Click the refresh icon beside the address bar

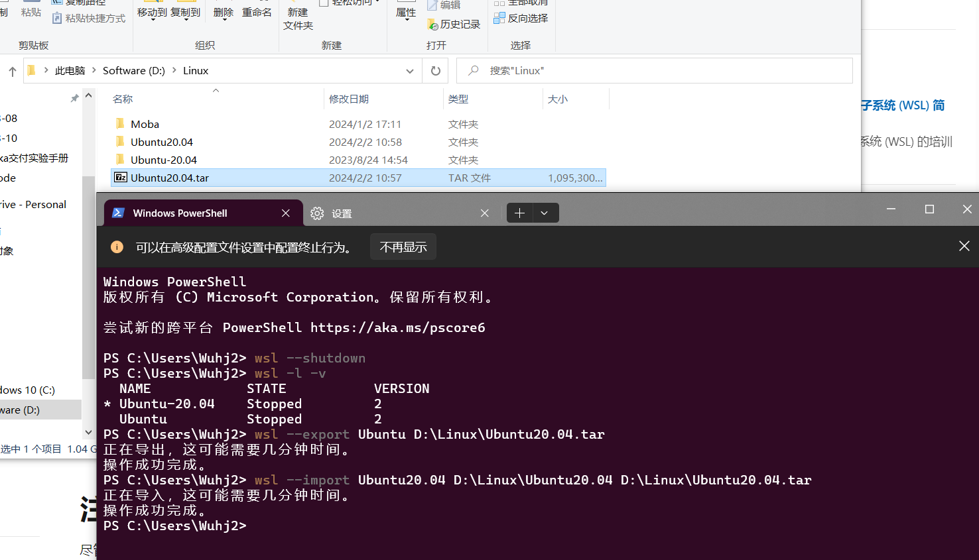(x=435, y=71)
